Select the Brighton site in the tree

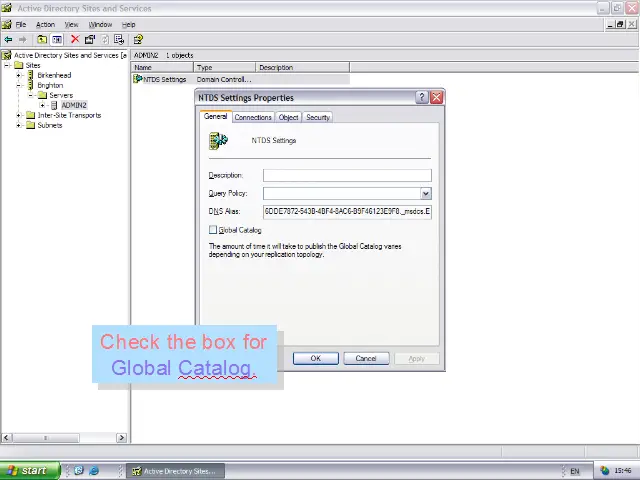(50, 85)
